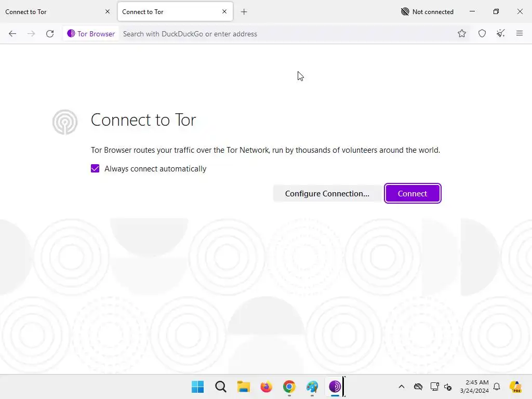The width and height of the screenshot is (532, 399).
Task: Close the Tor Browser window
Action: [x=520, y=11]
